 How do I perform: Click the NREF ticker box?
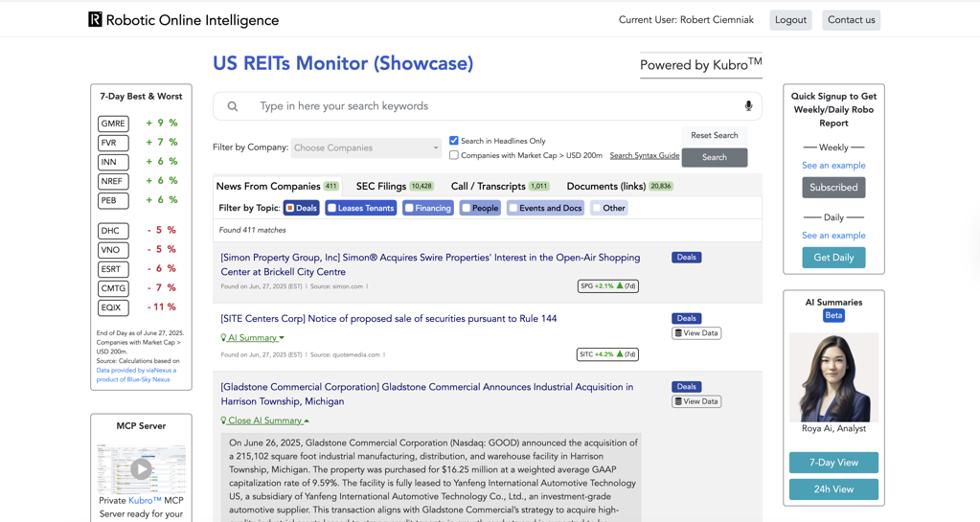click(x=113, y=181)
